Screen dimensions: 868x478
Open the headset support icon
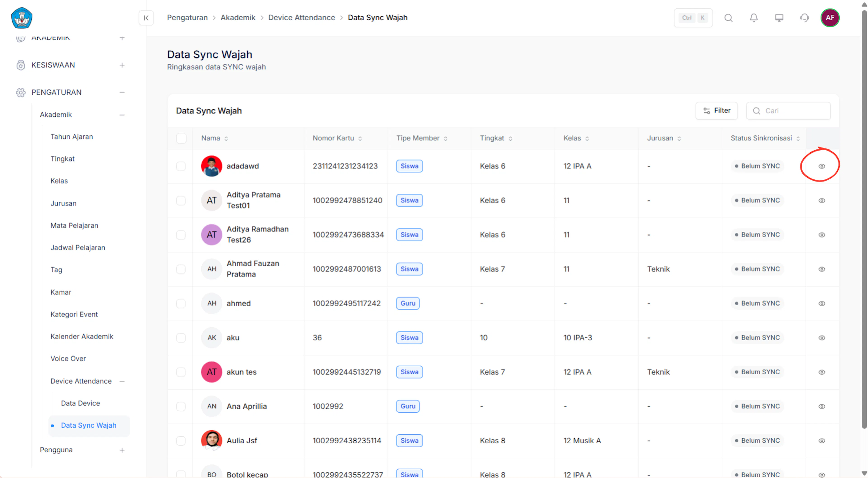tap(804, 18)
